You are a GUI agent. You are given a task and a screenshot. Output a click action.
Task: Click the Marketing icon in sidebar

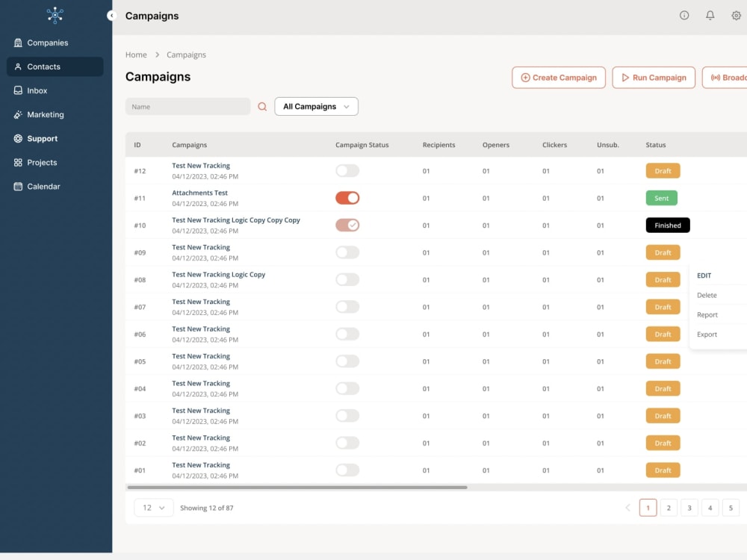click(x=18, y=115)
